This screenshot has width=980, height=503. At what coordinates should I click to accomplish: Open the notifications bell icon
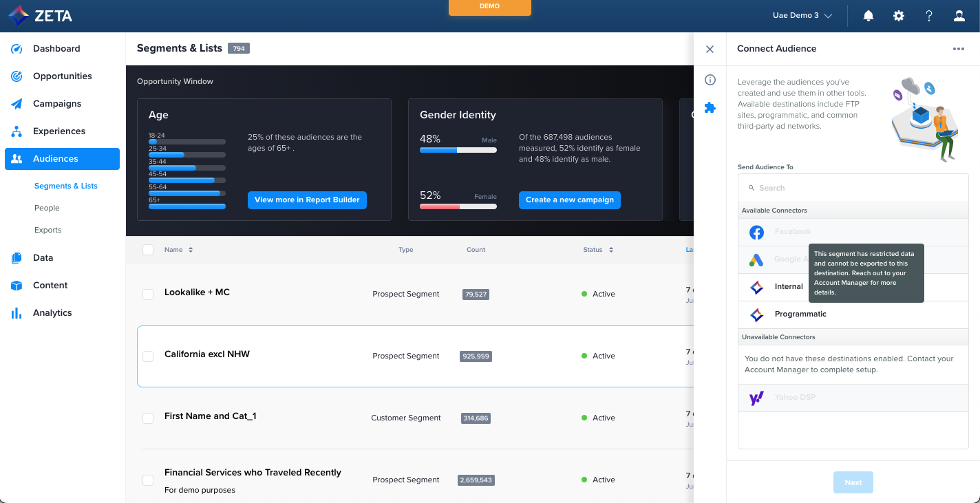(869, 16)
